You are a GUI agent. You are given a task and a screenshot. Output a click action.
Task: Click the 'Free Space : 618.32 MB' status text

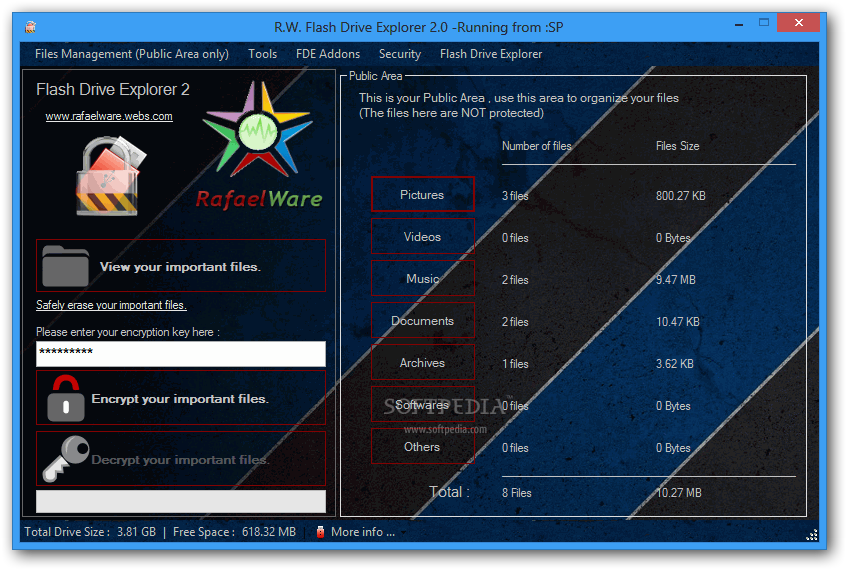[x=234, y=532]
